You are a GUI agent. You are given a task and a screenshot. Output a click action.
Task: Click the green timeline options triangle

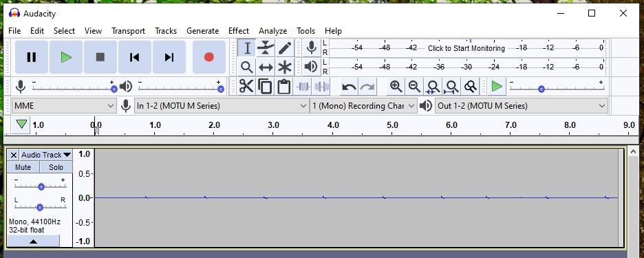point(22,124)
